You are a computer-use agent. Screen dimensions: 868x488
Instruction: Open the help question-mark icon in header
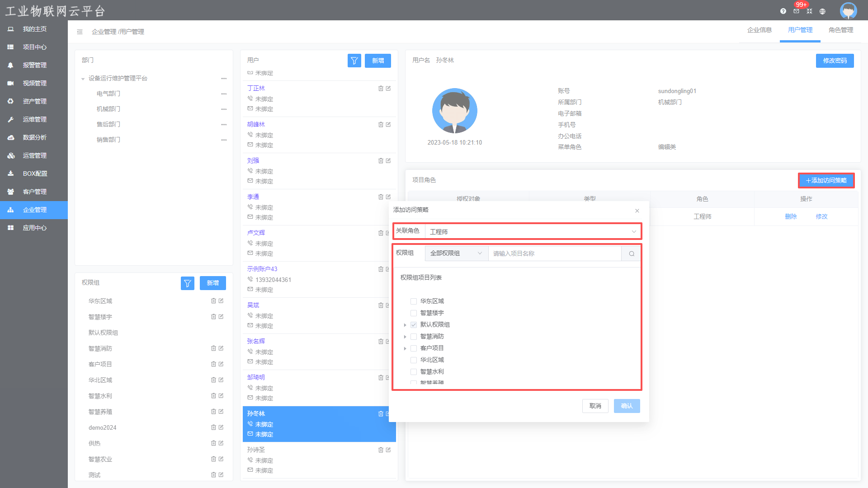click(x=783, y=11)
